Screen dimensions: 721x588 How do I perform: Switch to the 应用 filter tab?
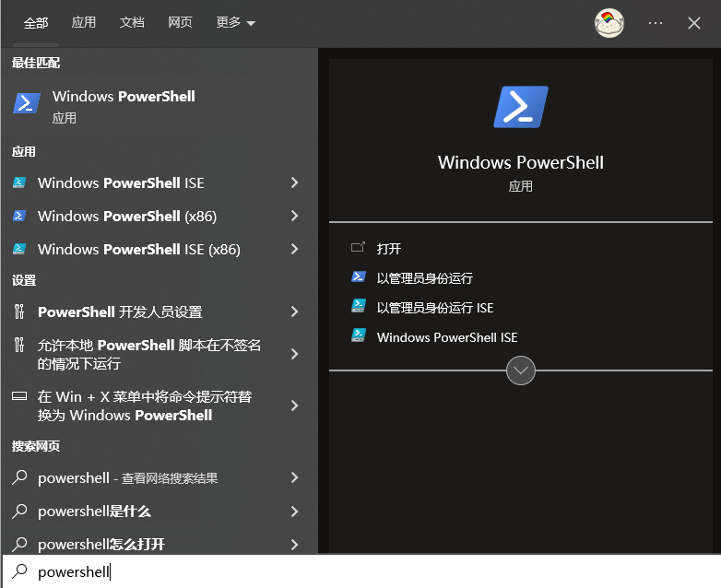tap(84, 22)
